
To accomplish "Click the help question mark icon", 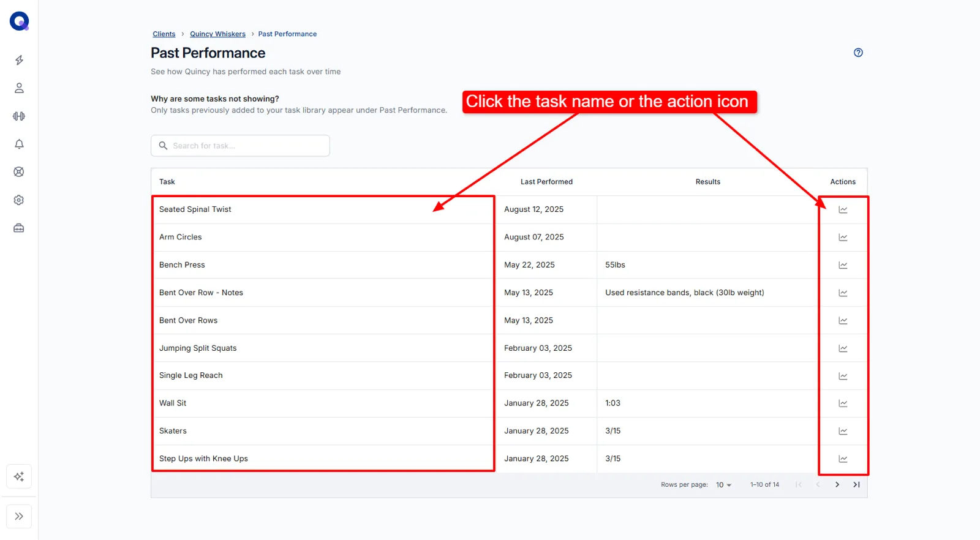I will tap(858, 53).
